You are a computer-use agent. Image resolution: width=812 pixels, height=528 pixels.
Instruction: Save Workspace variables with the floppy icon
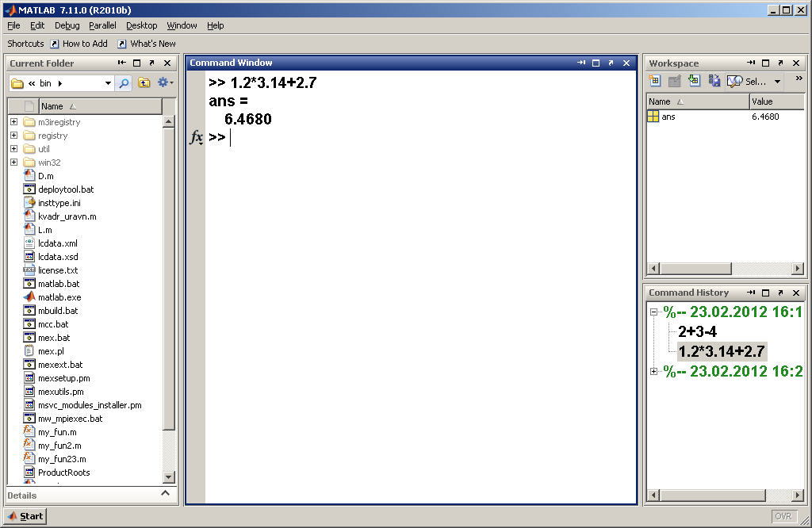pyautogui.click(x=714, y=81)
